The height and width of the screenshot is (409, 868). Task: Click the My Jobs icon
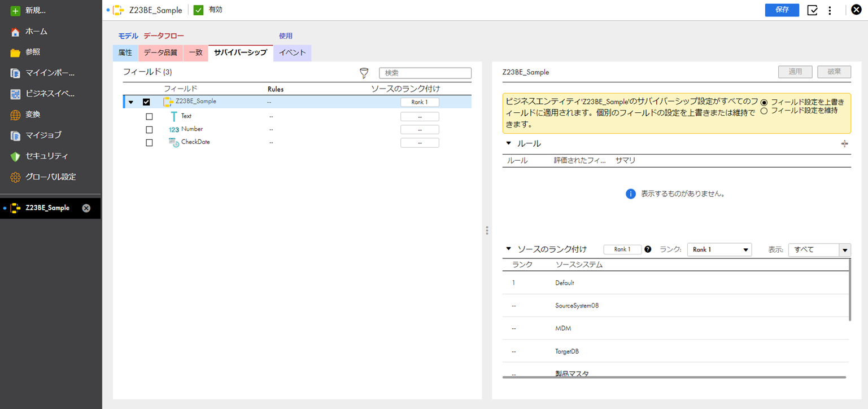pos(15,135)
